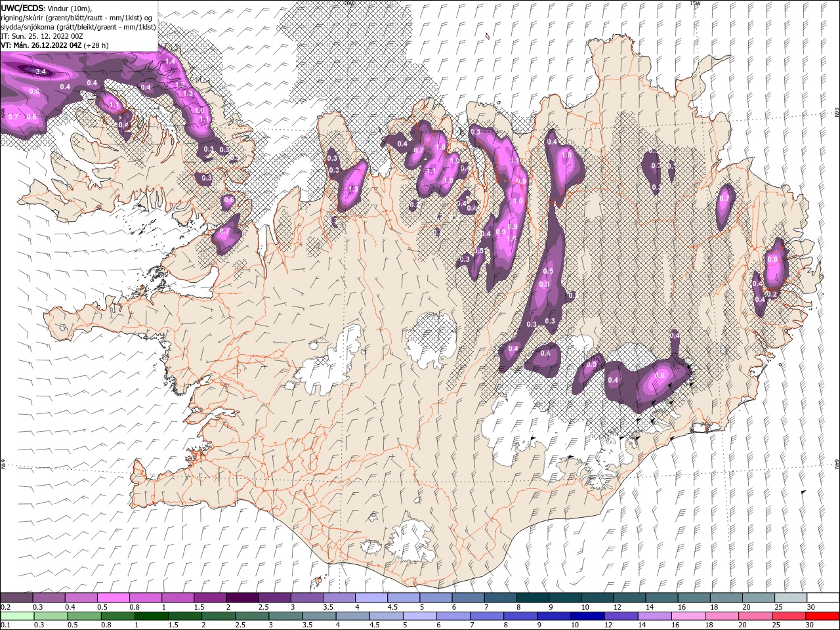Viewport: 840px width, 630px height.
Task: Click the 0.8 value label in the east
Action: pos(772,259)
